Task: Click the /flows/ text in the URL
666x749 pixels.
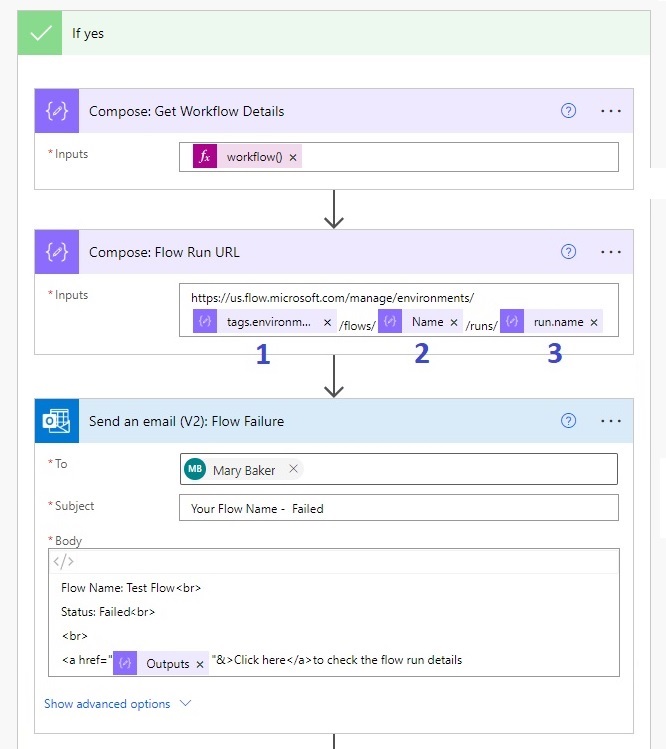Action: (357, 326)
